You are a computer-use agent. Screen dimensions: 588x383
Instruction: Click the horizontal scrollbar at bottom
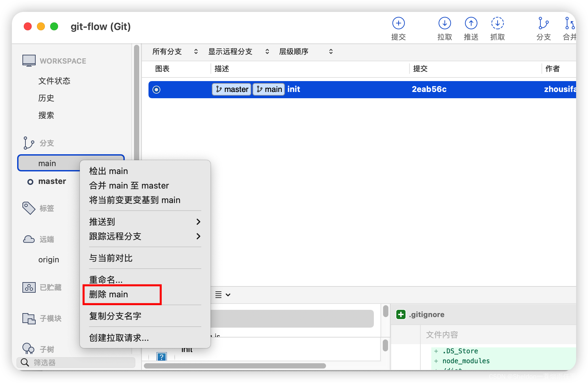click(235, 366)
